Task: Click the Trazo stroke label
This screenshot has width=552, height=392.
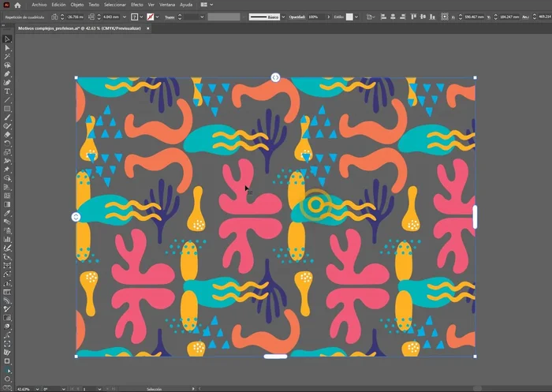Action: pos(168,17)
